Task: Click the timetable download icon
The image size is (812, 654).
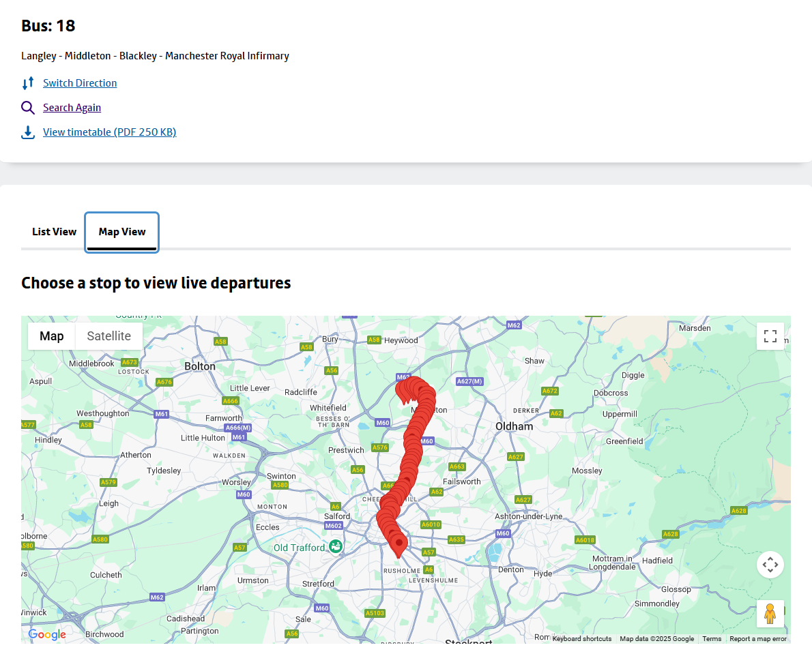Action: 28,132
